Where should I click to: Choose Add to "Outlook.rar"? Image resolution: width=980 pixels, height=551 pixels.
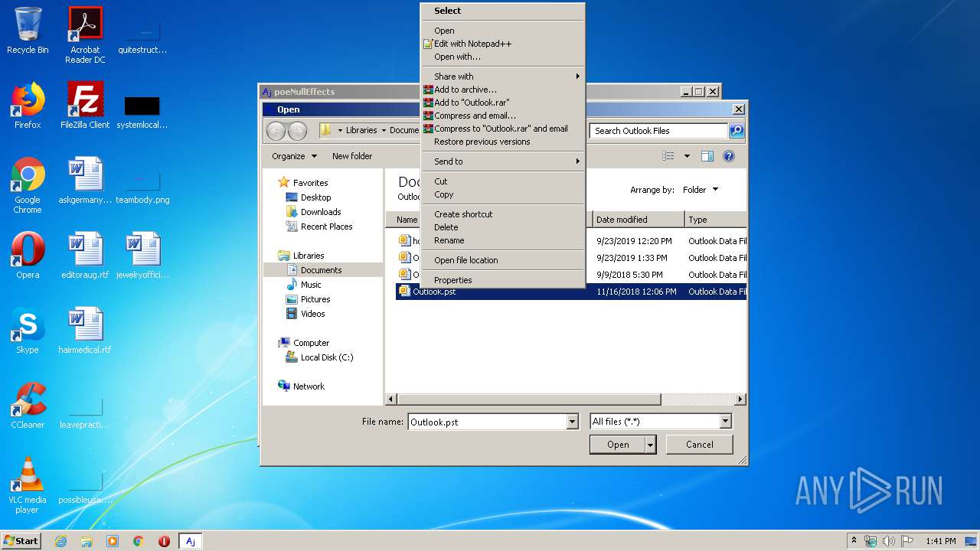pyautogui.click(x=503, y=103)
